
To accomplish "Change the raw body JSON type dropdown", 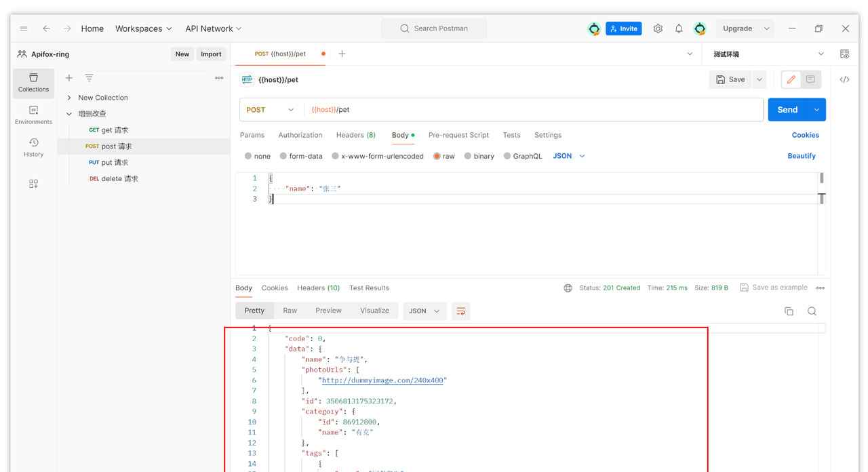I will tap(569, 156).
